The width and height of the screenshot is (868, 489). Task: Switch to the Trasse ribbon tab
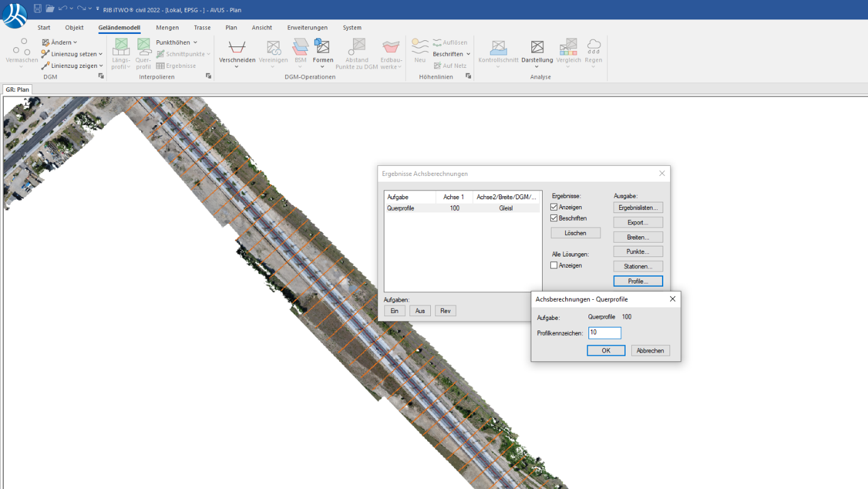point(202,28)
